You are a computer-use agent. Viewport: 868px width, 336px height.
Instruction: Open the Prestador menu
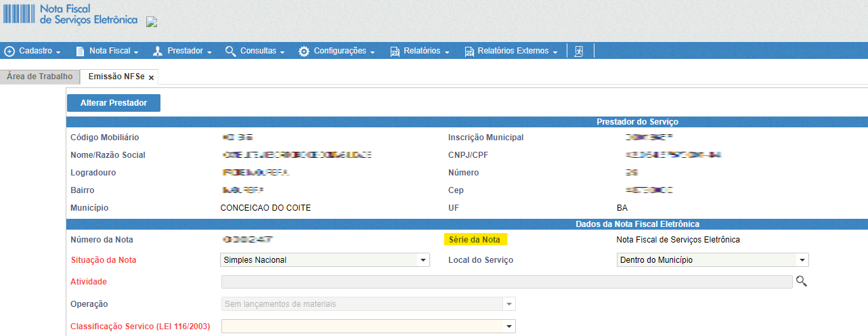click(x=183, y=51)
